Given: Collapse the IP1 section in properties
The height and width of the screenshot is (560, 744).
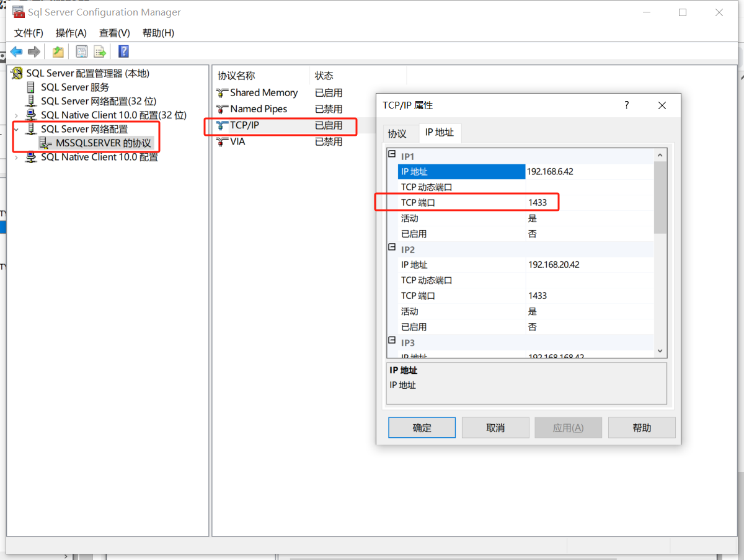Looking at the screenshot, I should click(392, 154).
